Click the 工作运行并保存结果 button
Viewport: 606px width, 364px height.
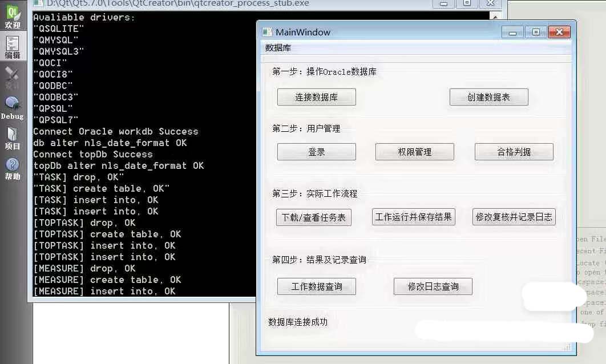pyautogui.click(x=414, y=217)
